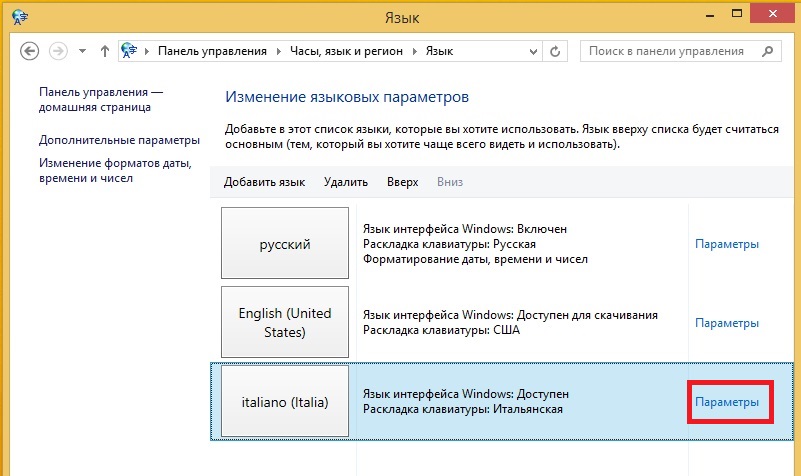This screenshot has width=801, height=476.
Task: Click text Раскладка клавиатуры: США
Action: pos(441,330)
